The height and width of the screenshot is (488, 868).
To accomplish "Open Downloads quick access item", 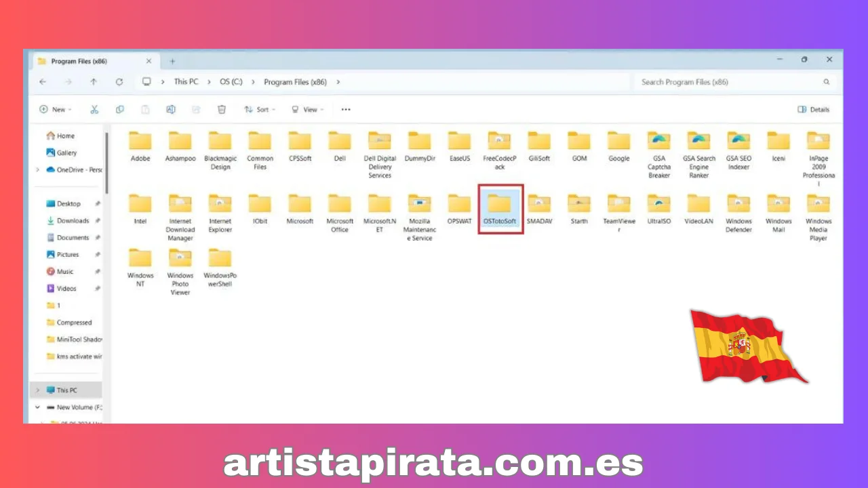I will coord(68,221).
